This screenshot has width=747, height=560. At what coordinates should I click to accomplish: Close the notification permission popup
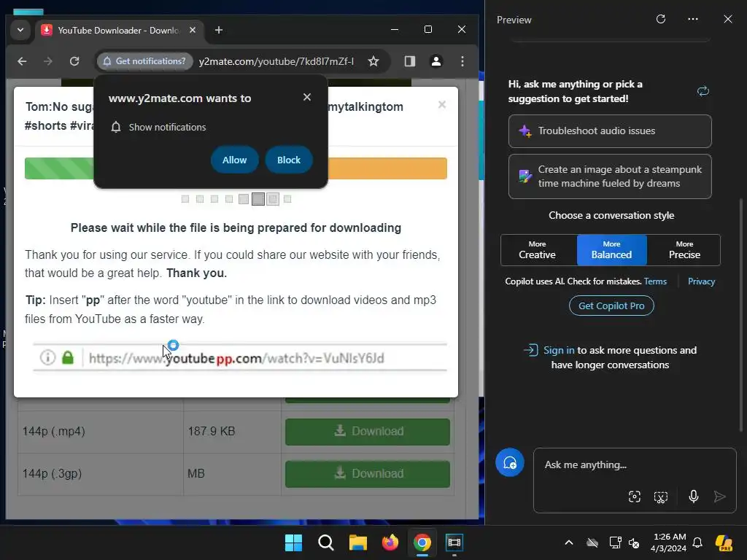[x=307, y=97]
